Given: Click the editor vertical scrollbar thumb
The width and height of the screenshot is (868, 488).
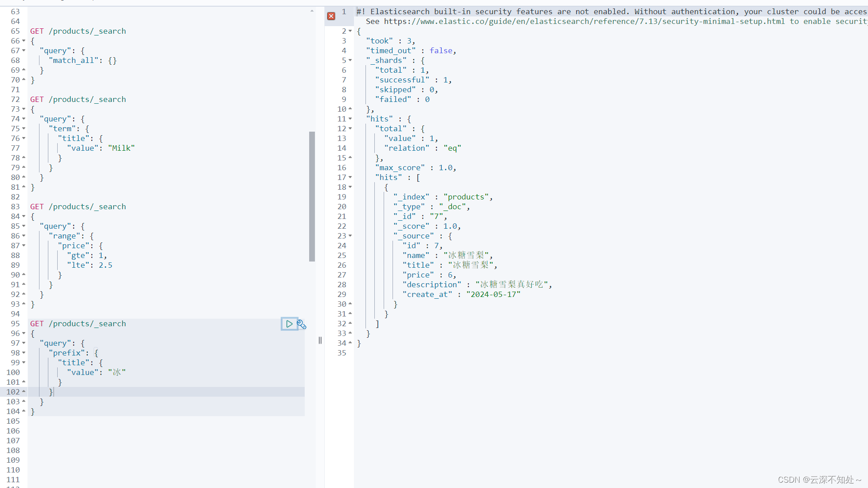Looking at the screenshot, I should point(312,196).
